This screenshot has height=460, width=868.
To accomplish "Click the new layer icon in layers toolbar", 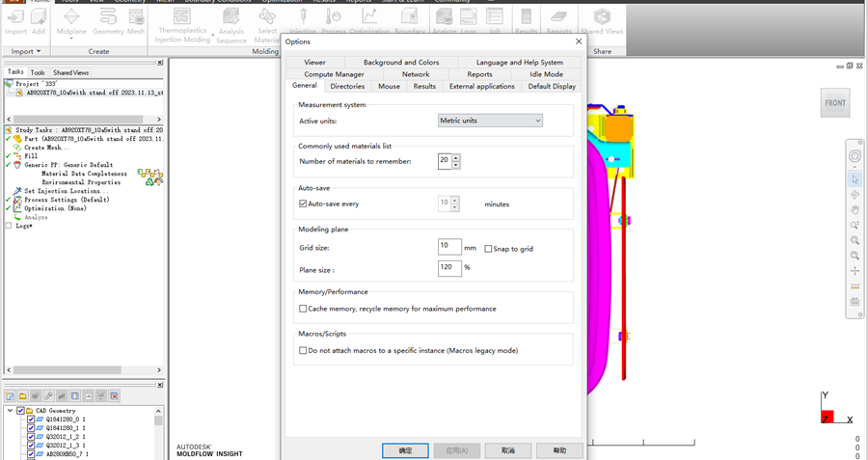I will (10, 395).
